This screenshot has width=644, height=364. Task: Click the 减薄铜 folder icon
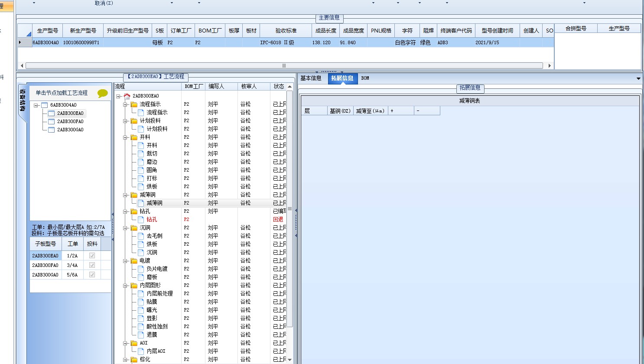[x=134, y=195]
